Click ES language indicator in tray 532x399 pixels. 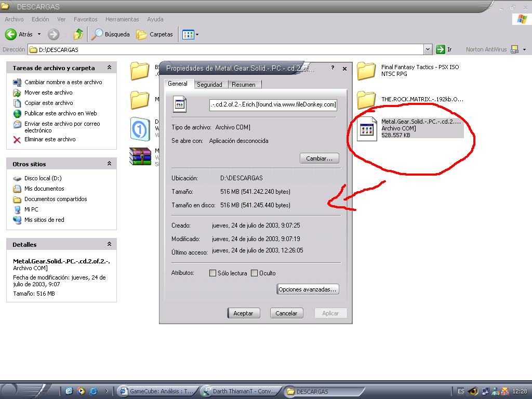click(x=460, y=391)
